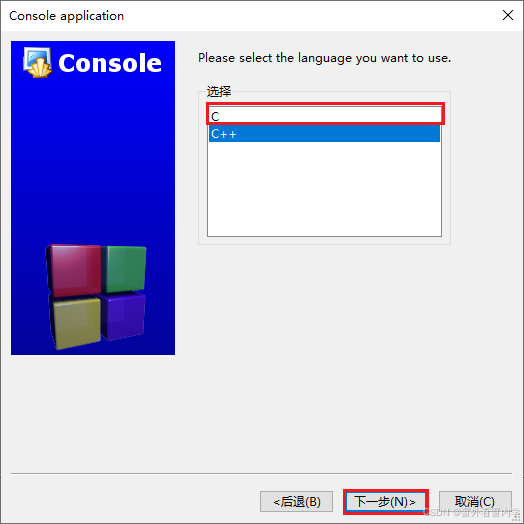Select the C language entry

(x=324, y=116)
